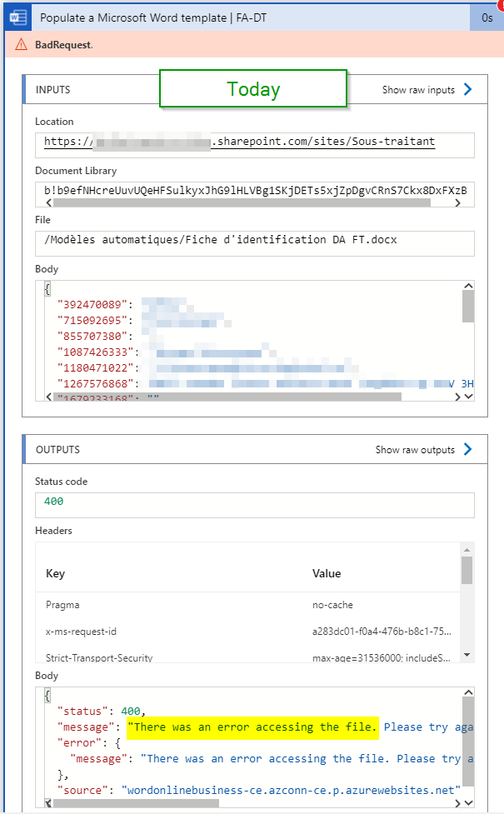The width and height of the screenshot is (504, 814).
Task: Click the outputs Body vertical scrollbar thumb
Action: pyautogui.click(x=468, y=742)
